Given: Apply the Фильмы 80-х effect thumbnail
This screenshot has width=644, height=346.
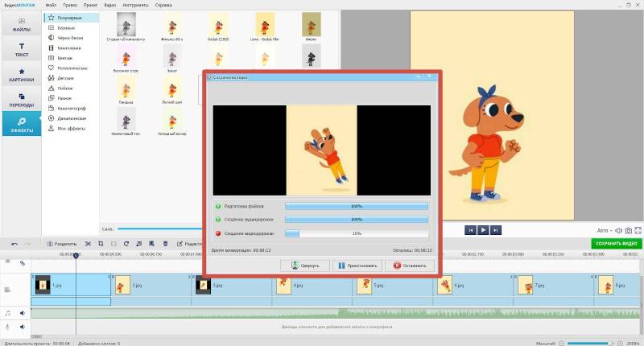Looking at the screenshot, I should pyautogui.click(x=172, y=24).
